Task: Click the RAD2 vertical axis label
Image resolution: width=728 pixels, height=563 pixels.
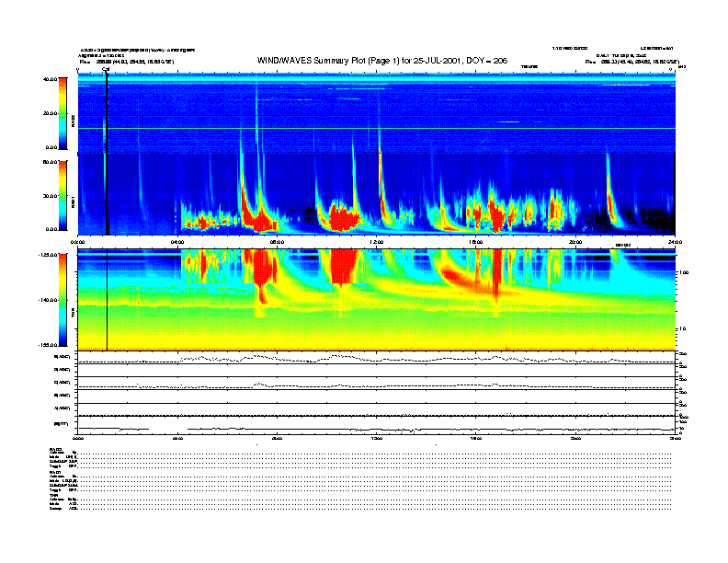Action: pos(73,121)
